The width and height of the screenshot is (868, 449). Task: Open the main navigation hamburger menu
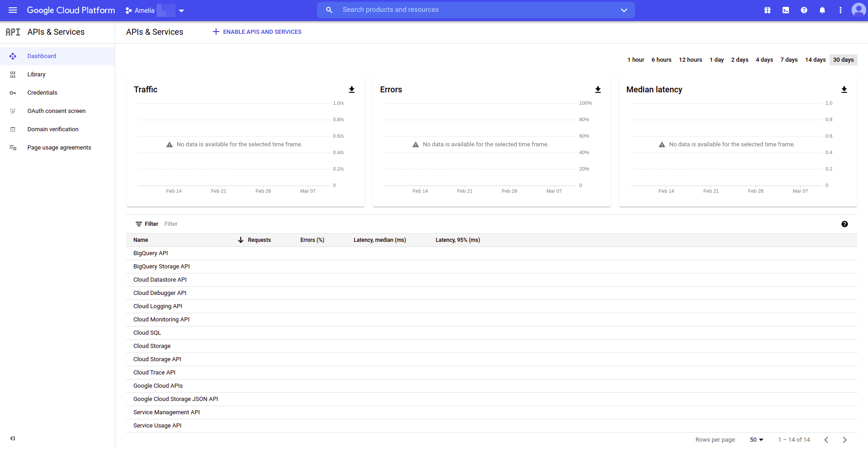point(13,10)
